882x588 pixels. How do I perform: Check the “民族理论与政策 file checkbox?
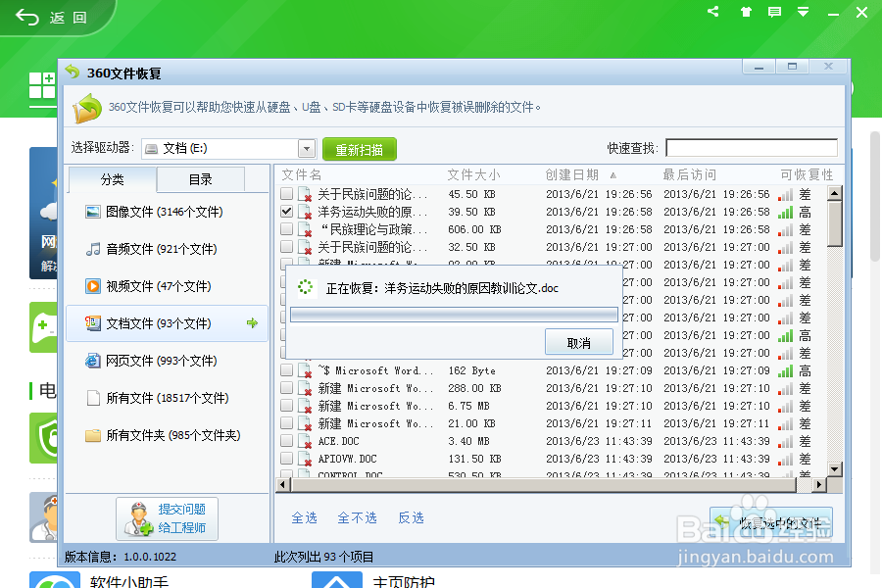pos(286,229)
